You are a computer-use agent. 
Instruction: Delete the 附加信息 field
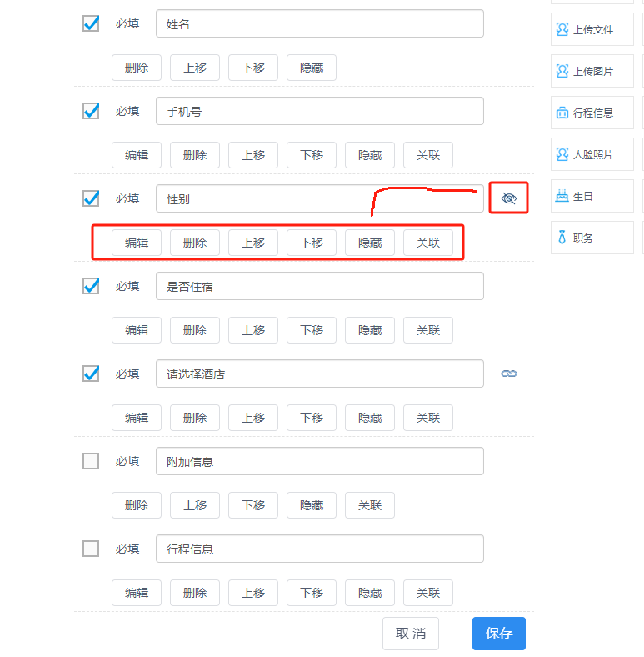[137, 505]
